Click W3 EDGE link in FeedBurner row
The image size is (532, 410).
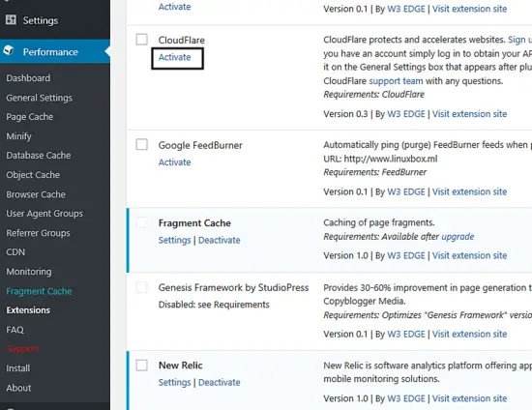pyautogui.click(x=406, y=191)
